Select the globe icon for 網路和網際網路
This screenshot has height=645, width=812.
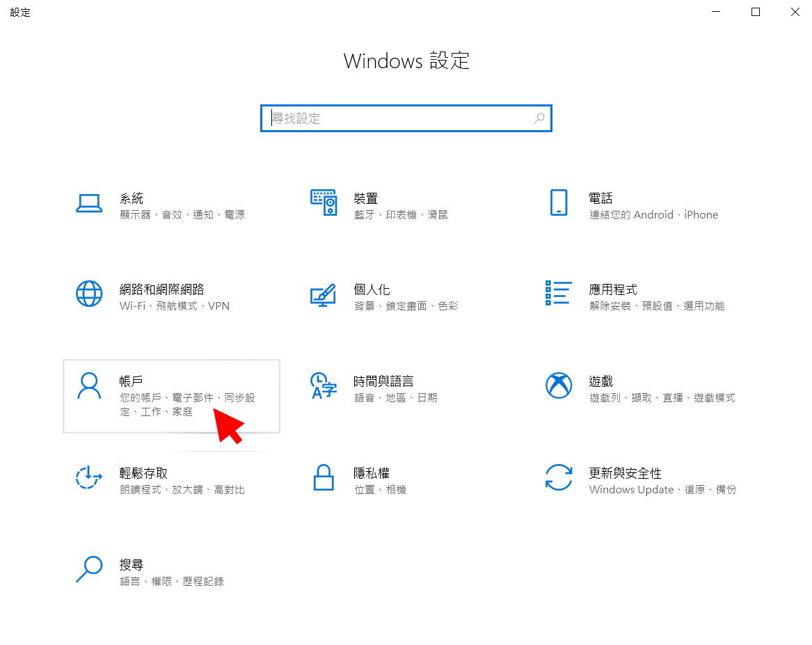pos(89,294)
